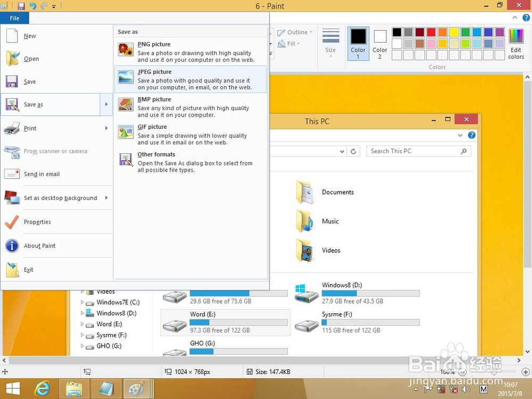Choose Save as in File menu

(51, 104)
